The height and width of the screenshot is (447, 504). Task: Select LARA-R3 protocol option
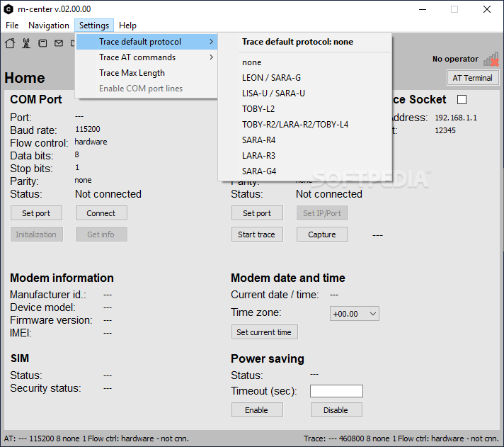click(x=304, y=156)
